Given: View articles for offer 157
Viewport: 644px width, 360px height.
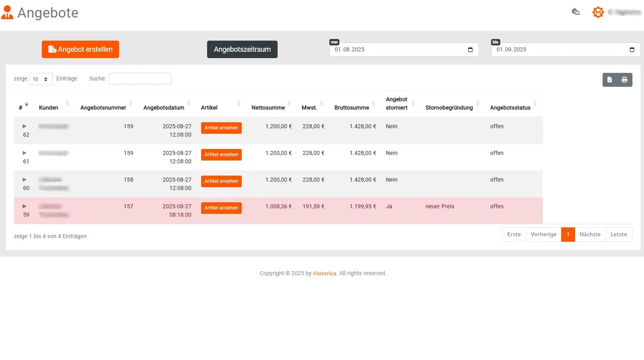Looking at the screenshot, I should 221,208.
